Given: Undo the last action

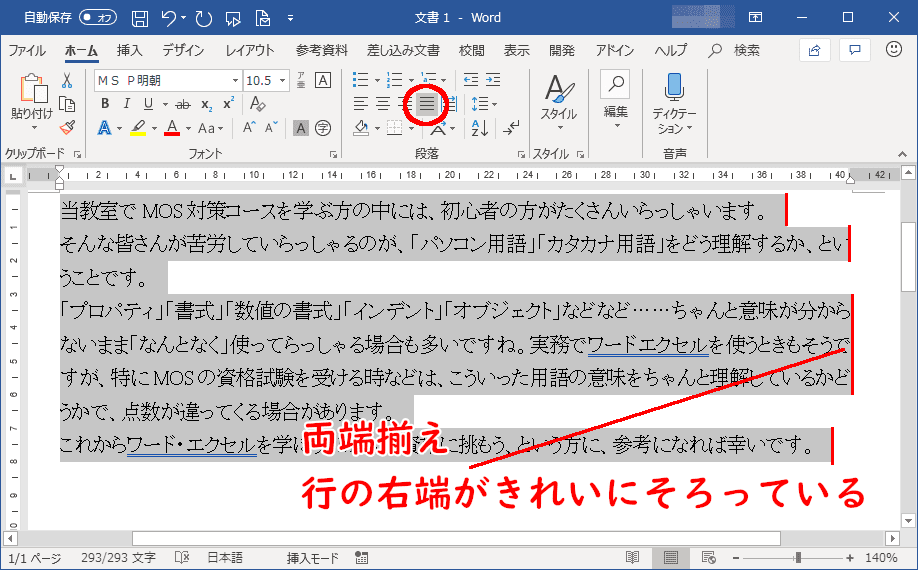Looking at the screenshot, I should pos(169,18).
